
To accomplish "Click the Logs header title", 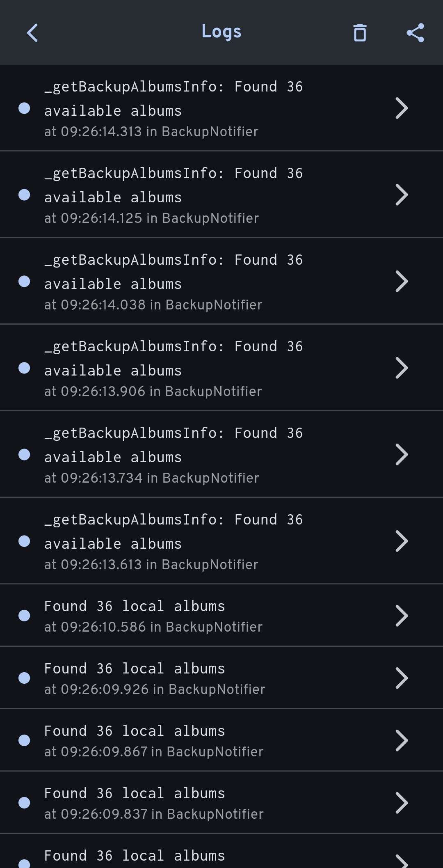I will click(x=221, y=32).
